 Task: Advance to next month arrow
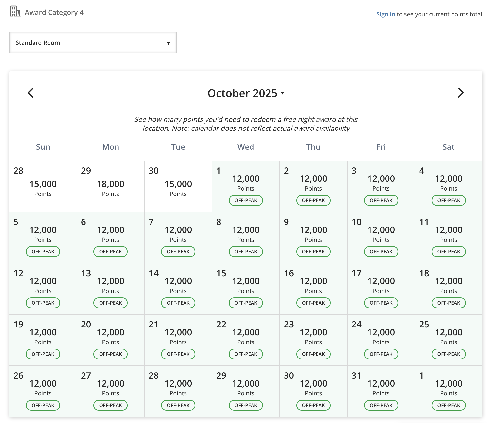(x=461, y=93)
